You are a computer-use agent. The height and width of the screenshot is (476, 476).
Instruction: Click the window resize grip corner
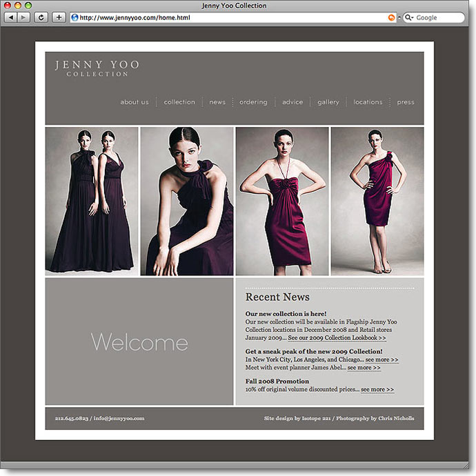(x=466, y=465)
